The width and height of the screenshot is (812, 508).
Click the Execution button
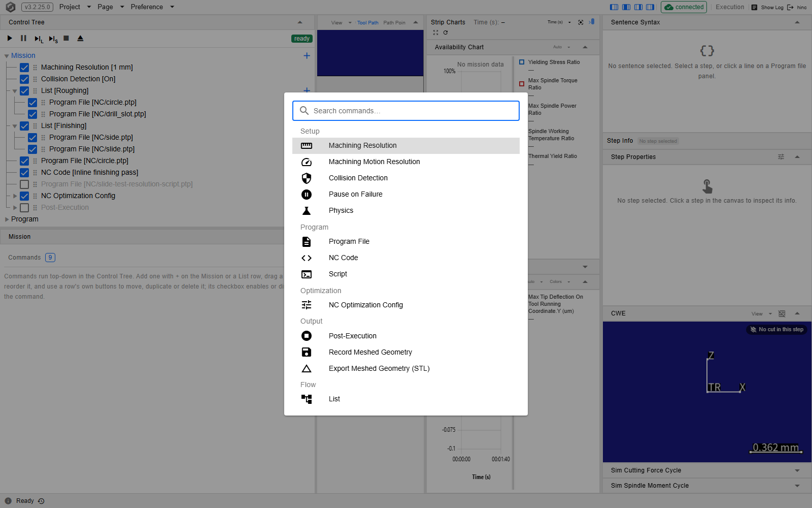[x=730, y=7]
